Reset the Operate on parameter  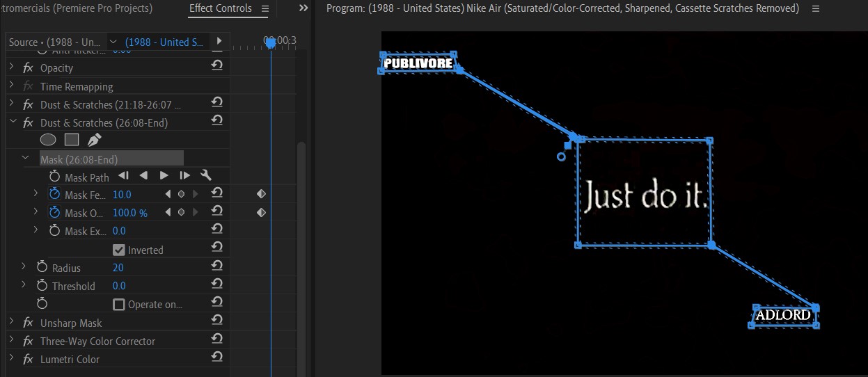coord(216,302)
